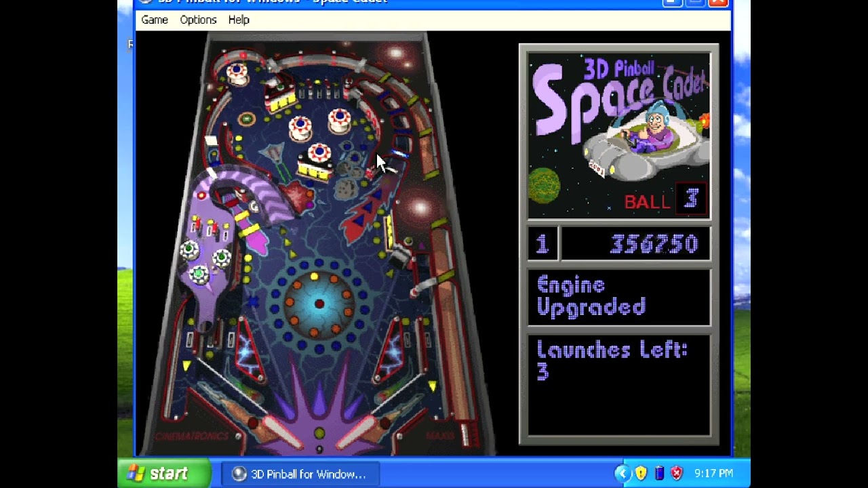
Task: Close the 3D Pinball window
Action: point(717,2)
